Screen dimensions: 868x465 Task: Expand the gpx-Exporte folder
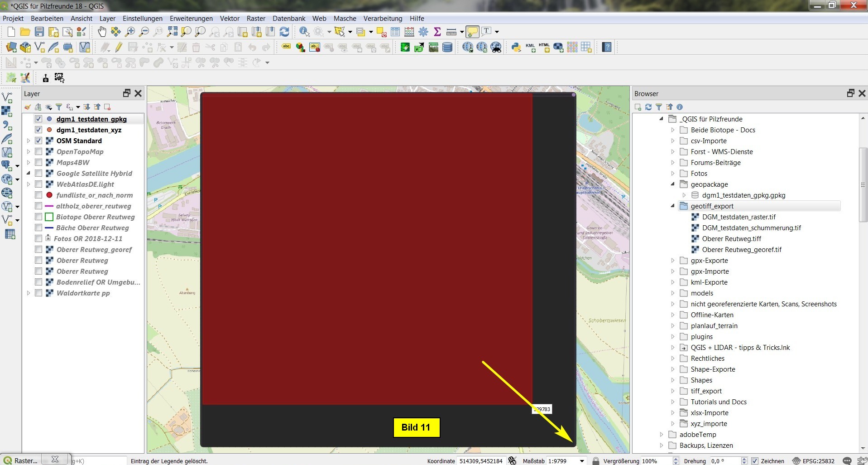tap(673, 261)
